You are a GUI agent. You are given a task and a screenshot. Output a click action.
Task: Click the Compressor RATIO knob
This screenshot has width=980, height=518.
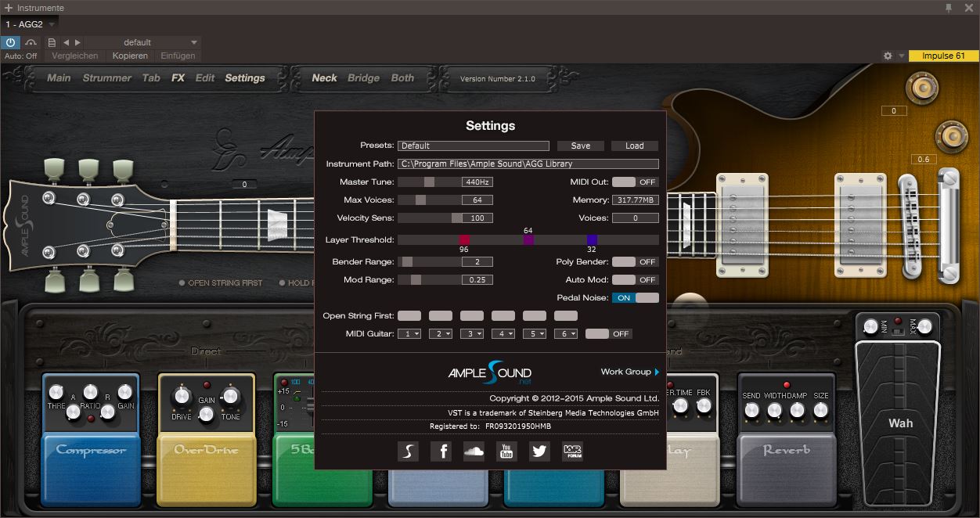click(x=91, y=392)
